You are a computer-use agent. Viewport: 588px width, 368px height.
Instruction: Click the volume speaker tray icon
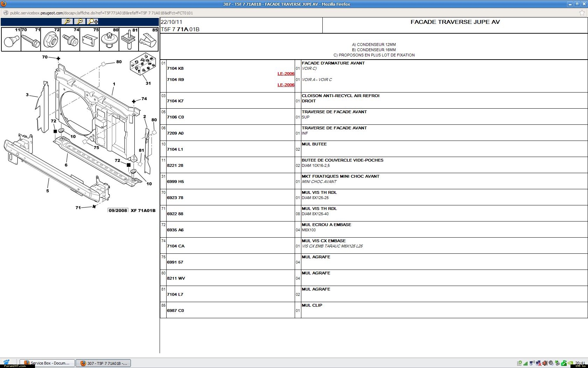pos(545,363)
